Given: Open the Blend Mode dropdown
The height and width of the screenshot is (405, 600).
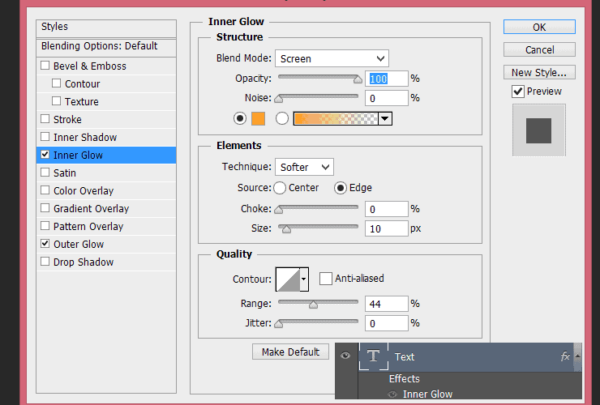Looking at the screenshot, I should point(332,58).
